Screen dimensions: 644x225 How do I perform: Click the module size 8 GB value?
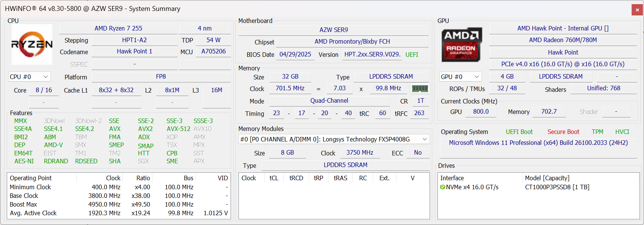pos(287,153)
